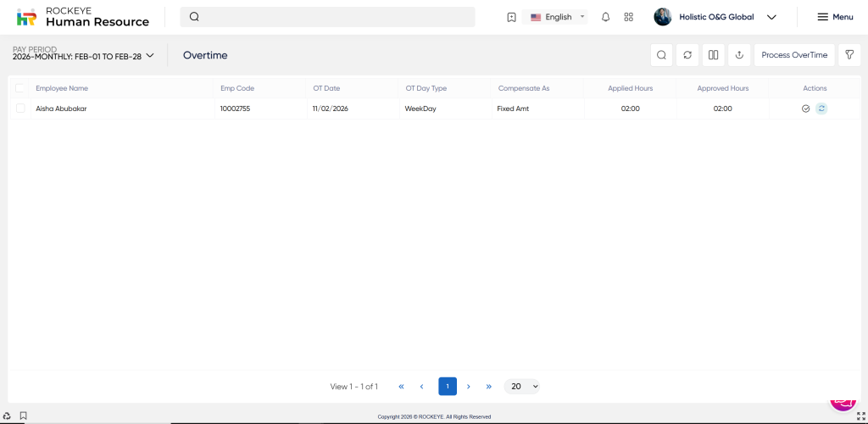Open the notifications bell
868x424 pixels.
click(x=605, y=17)
